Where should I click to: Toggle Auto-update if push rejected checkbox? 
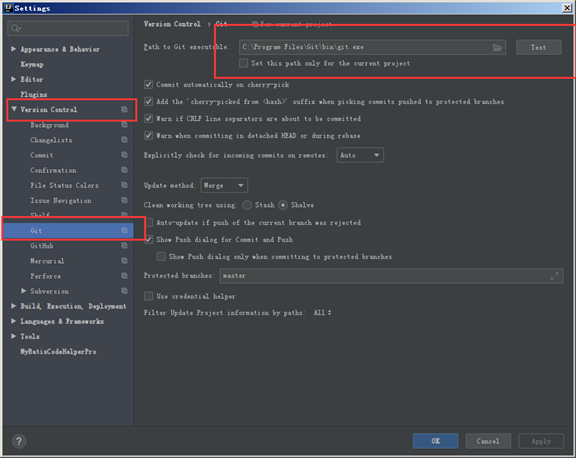click(x=148, y=222)
